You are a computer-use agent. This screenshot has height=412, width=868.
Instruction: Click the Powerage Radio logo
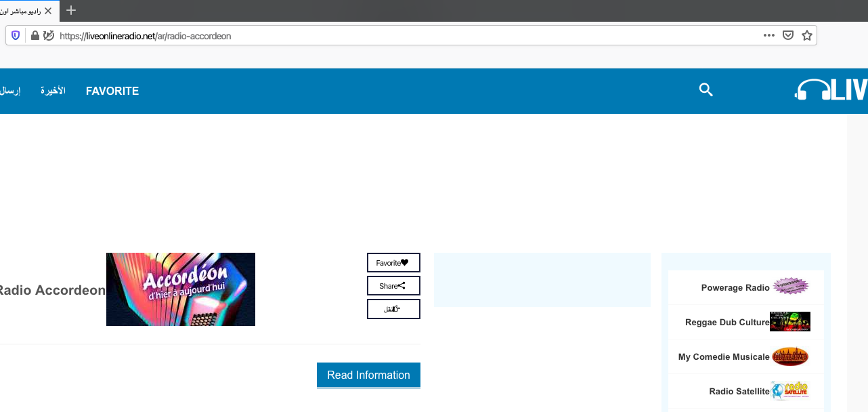791,287
